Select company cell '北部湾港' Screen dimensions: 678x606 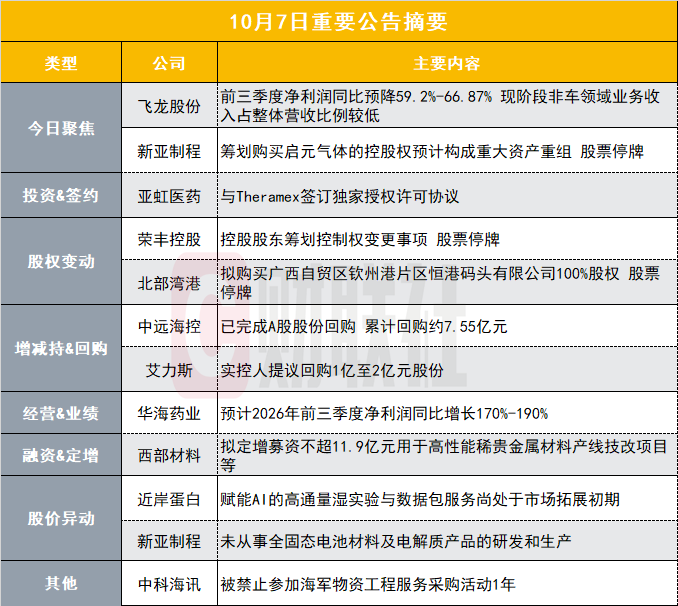(x=169, y=283)
